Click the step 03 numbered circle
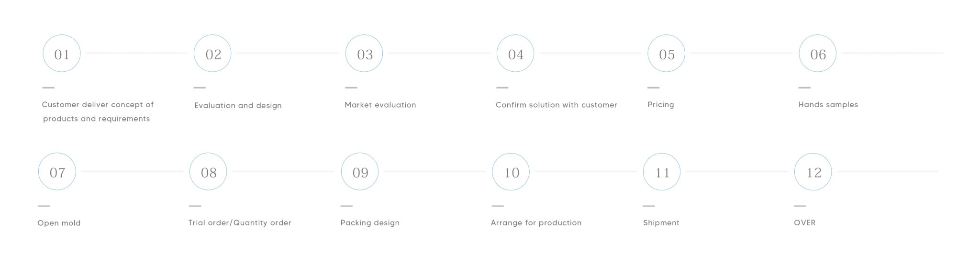The width and height of the screenshot is (980, 255). point(364,54)
